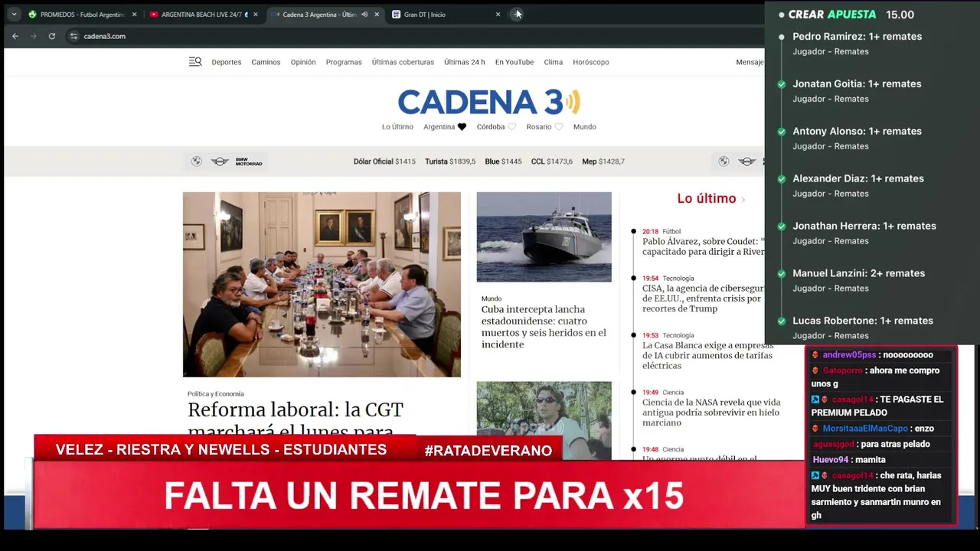Screen dimensions: 980x551
Task: Close the Gran DT tab
Action: [498, 15]
